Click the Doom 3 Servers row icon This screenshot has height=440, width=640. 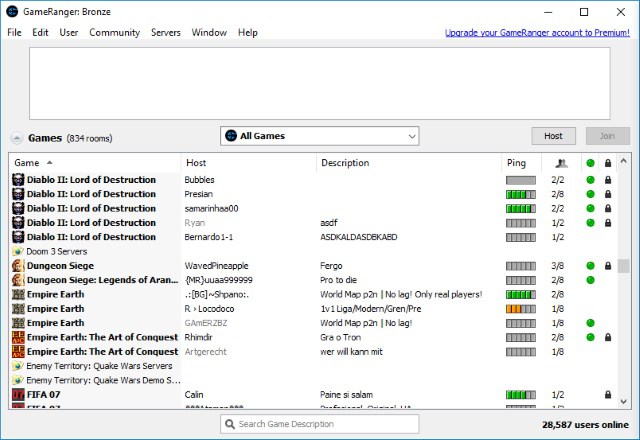(18, 252)
